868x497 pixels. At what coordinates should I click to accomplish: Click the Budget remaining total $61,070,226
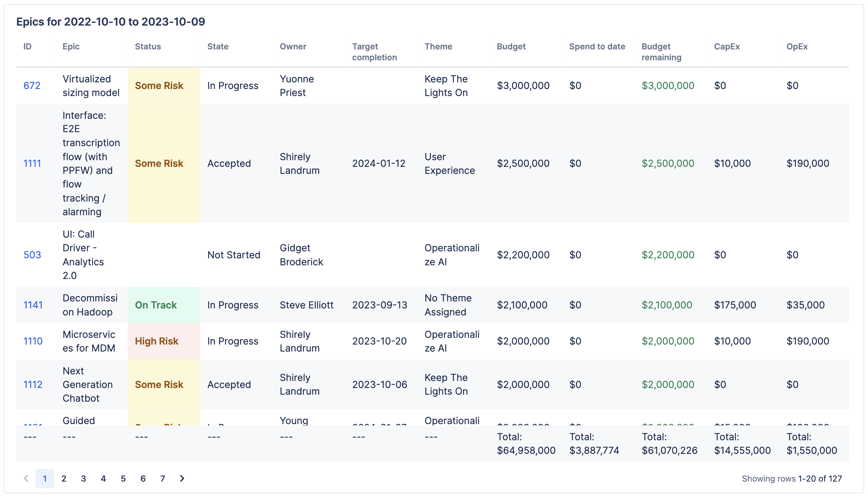[x=670, y=443]
